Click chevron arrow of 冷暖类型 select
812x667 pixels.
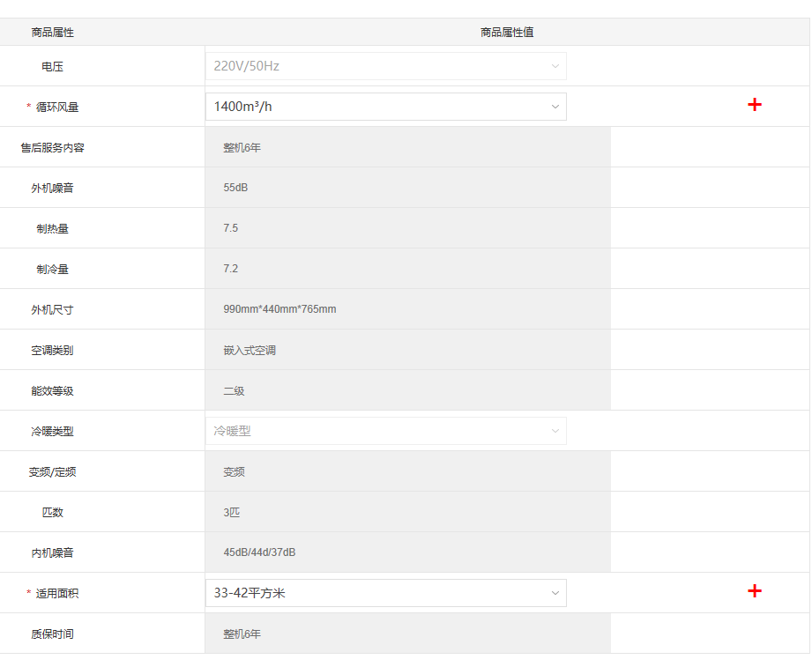click(x=555, y=431)
